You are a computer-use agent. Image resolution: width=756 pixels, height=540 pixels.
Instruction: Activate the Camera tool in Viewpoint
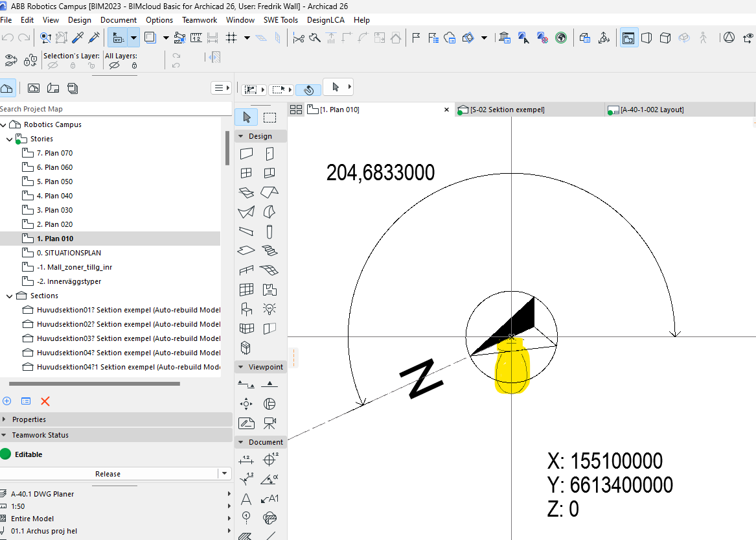coord(270,423)
